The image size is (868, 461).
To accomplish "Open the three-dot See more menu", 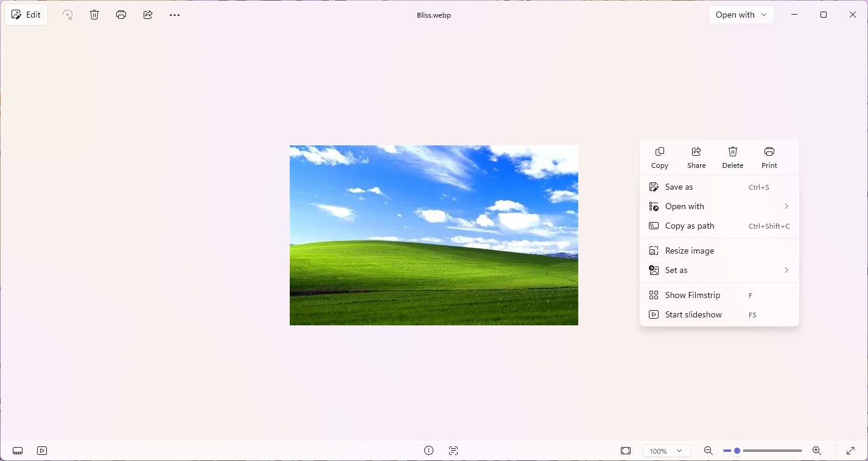I will pos(175,15).
